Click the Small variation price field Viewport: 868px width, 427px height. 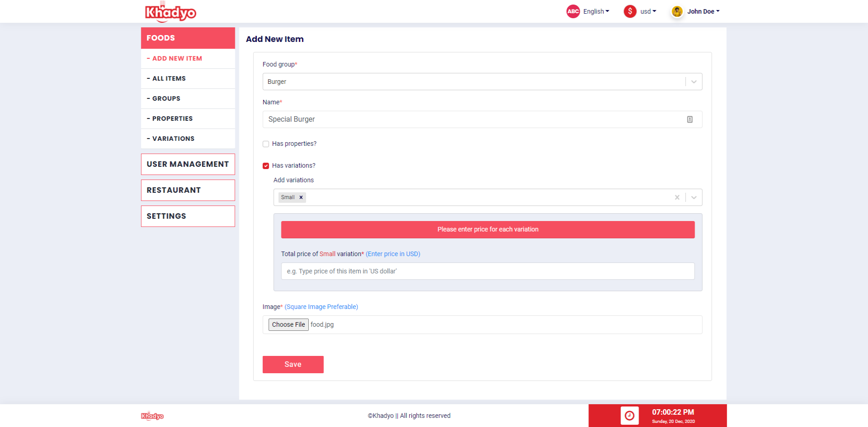coord(488,271)
